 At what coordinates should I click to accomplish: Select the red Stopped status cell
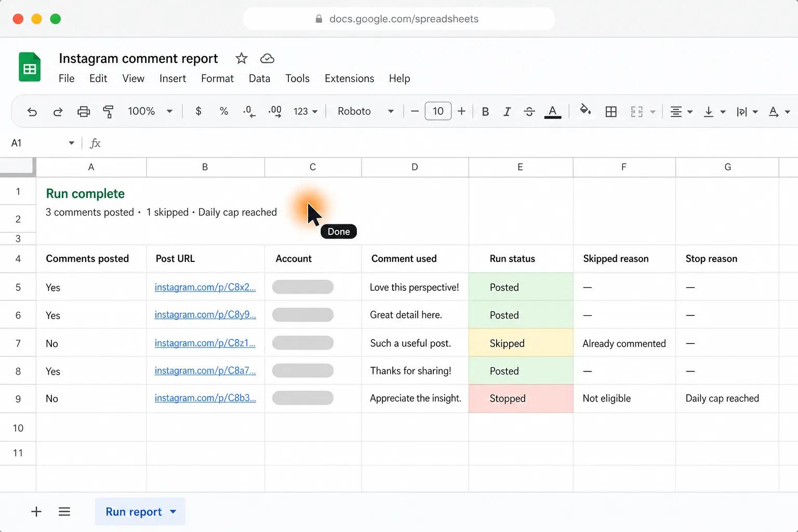click(521, 398)
